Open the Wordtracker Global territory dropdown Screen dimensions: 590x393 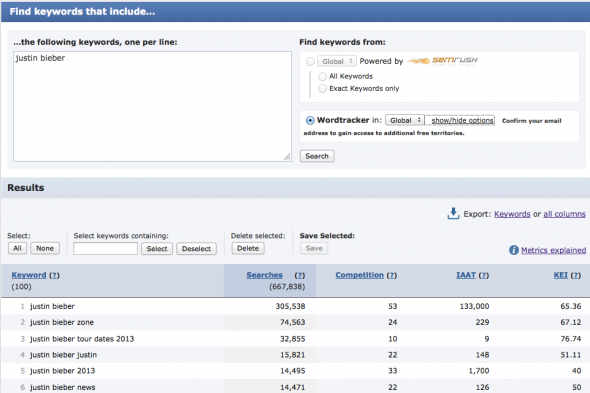coord(405,120)
